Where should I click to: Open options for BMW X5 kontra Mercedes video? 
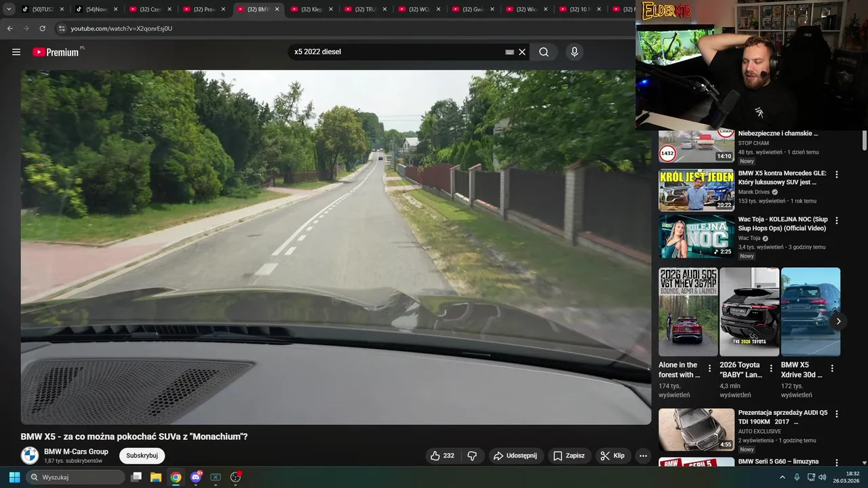(x=836, y=174)
